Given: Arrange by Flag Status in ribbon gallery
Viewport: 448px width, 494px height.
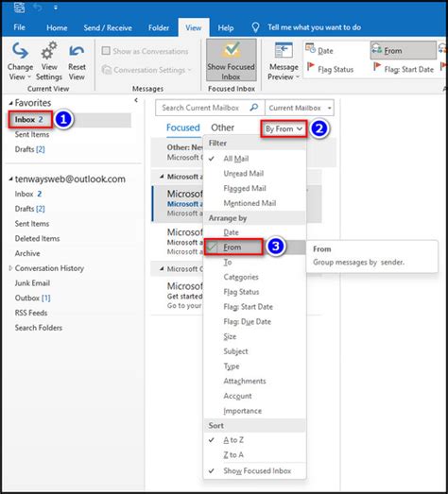Looking at the screenshot, I should point(336,69).
